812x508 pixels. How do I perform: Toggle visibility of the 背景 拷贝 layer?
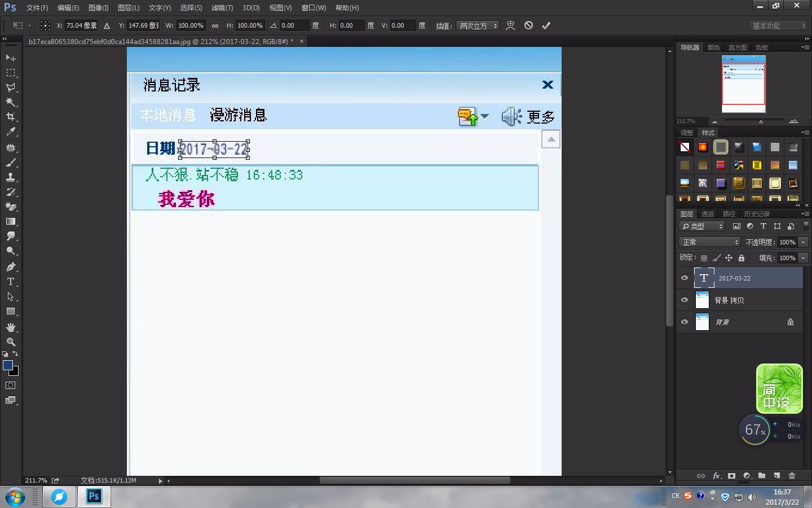684,300
